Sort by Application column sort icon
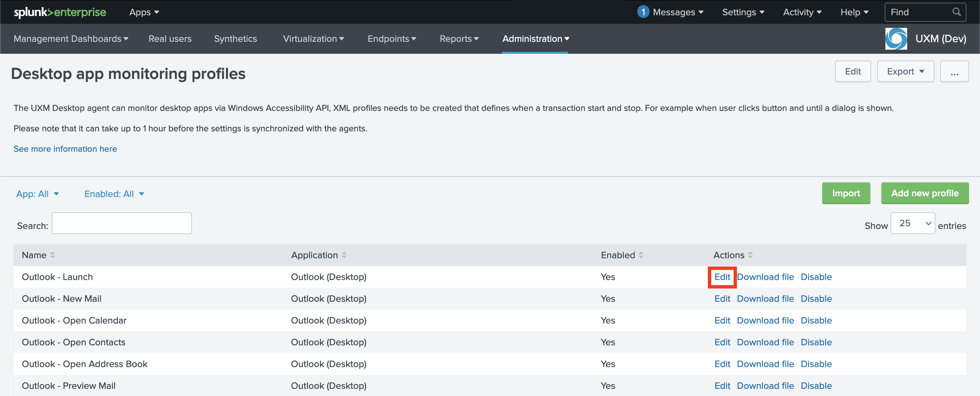Viewport: 980px width, 396px height. pos(344,255)
